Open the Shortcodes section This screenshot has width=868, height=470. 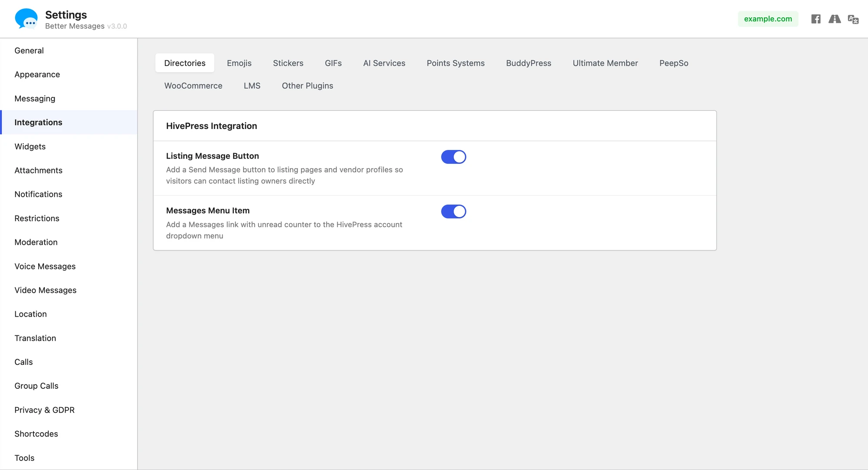pos(69,434)
